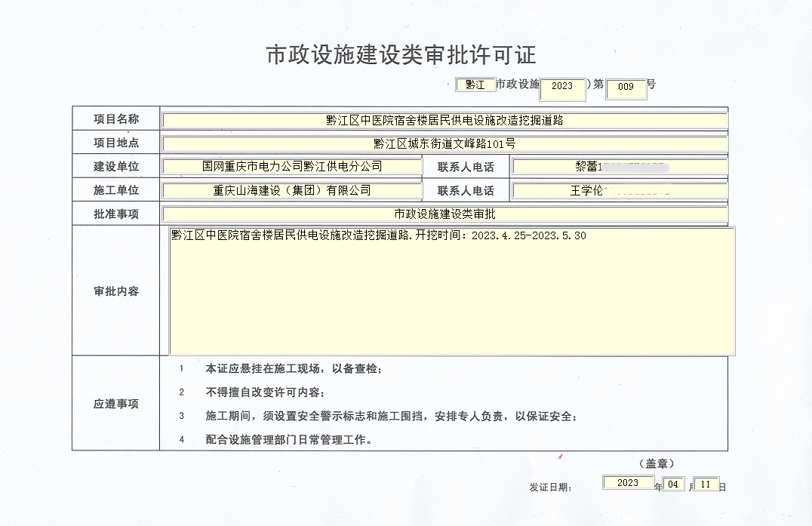Click the issue date month 04 field

coord(673,484)
